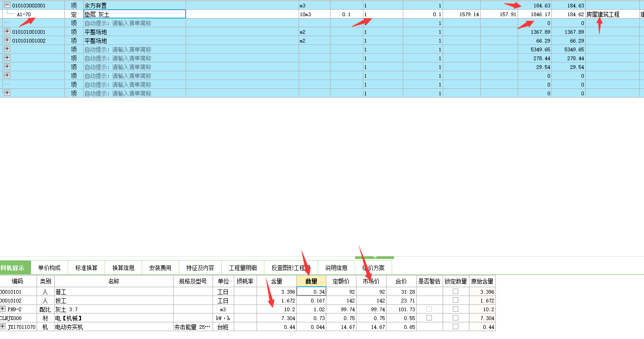This screenshot has height=339, width=644.
Task: Collapse the 010103002001 余方弃置 row
Action: (7, 6)
